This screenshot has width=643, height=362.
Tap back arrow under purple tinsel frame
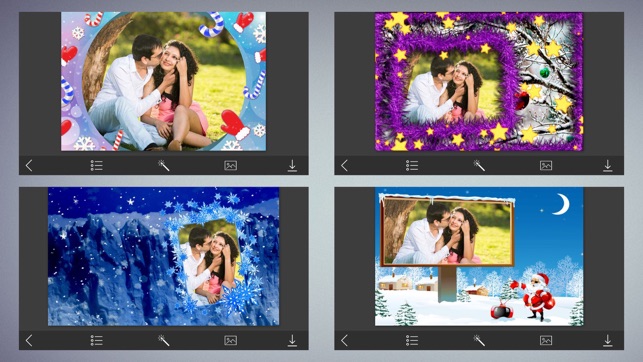click(x=344, y=166)
